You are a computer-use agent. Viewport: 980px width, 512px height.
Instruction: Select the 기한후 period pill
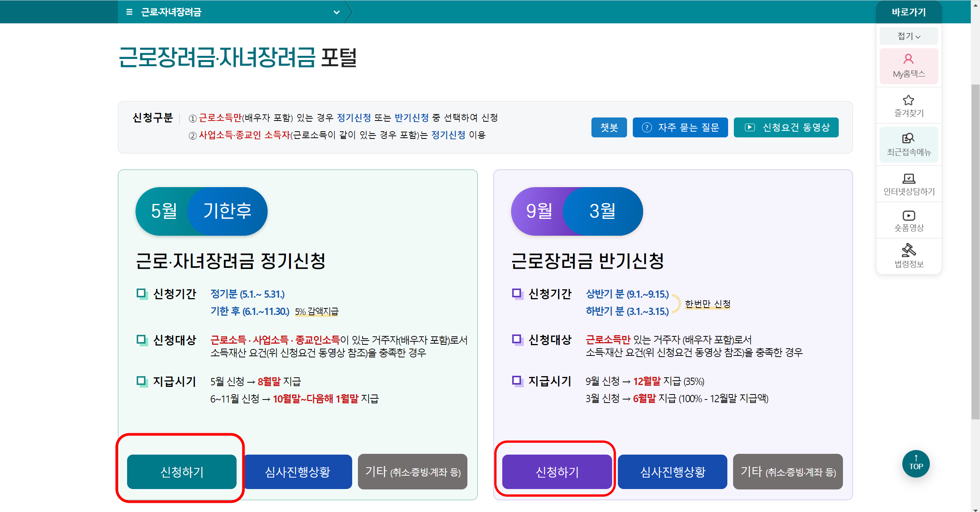[x=227, y=211]
